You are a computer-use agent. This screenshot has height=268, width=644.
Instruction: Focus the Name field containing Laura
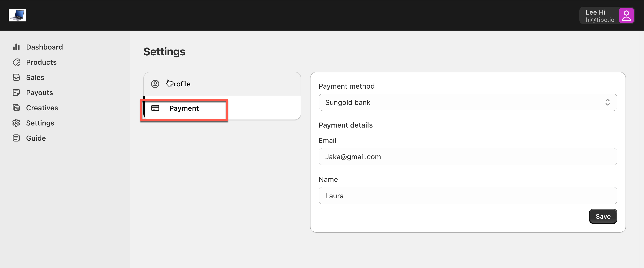[x=467, y=196]
